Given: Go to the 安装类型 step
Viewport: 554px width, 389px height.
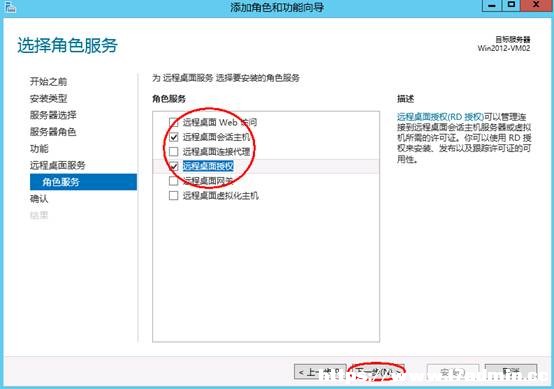Looking at the screenshot, I should click(x=48, y=98).
